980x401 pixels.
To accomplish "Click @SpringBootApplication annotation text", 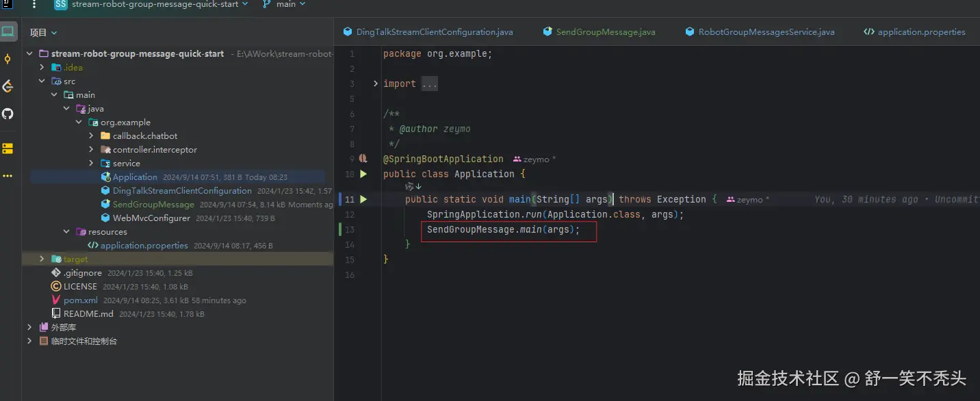I will coord(443,159).
